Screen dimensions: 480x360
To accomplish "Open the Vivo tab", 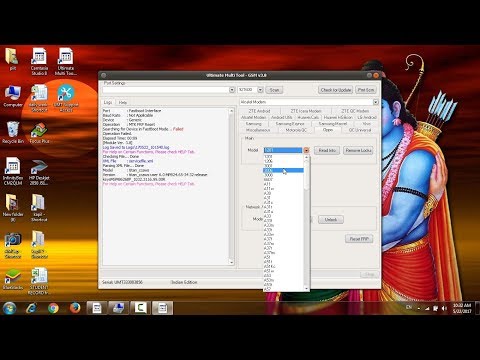I will coord(366,124).
